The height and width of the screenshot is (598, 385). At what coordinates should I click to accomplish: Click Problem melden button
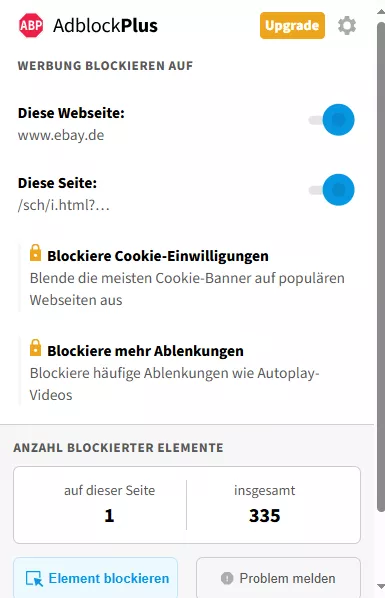click(x=279, y=577)
